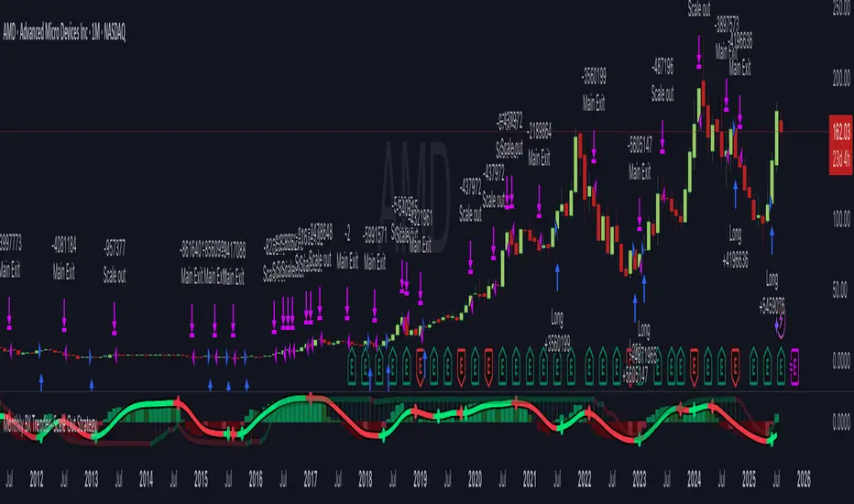The height and width of the screenshot is (504, 854).
Task: Click the purple lightning bolt icon
Action: 781,324
